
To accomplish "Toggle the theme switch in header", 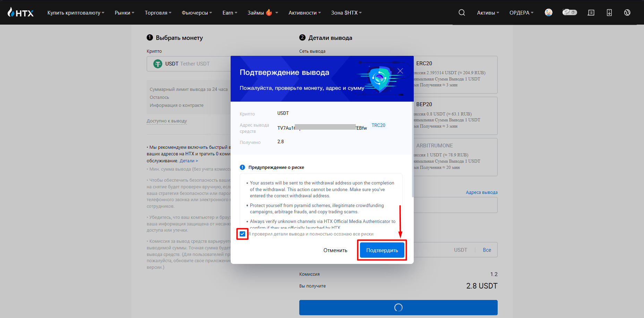I will 569,12.
